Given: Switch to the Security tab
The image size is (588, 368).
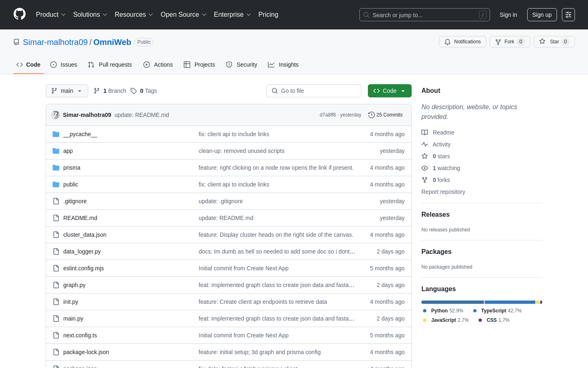Looking at the screenshot, I should [x=242, y=65].
